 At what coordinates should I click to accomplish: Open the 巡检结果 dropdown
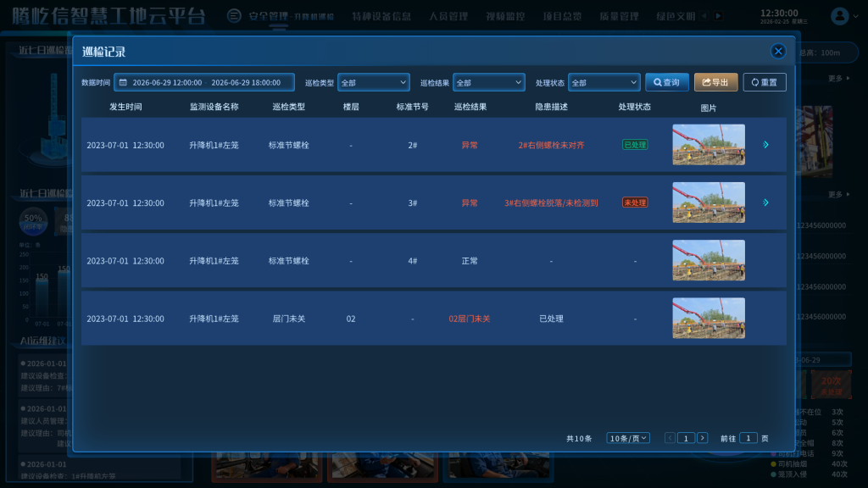[x=489, y=83]
